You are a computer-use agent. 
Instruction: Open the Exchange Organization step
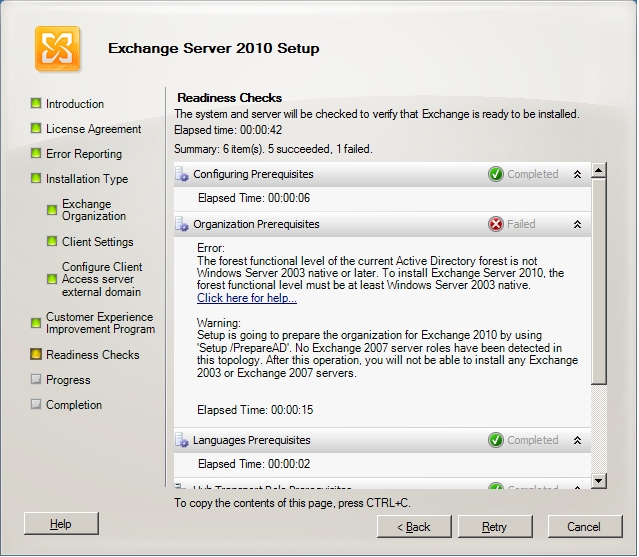94,210
